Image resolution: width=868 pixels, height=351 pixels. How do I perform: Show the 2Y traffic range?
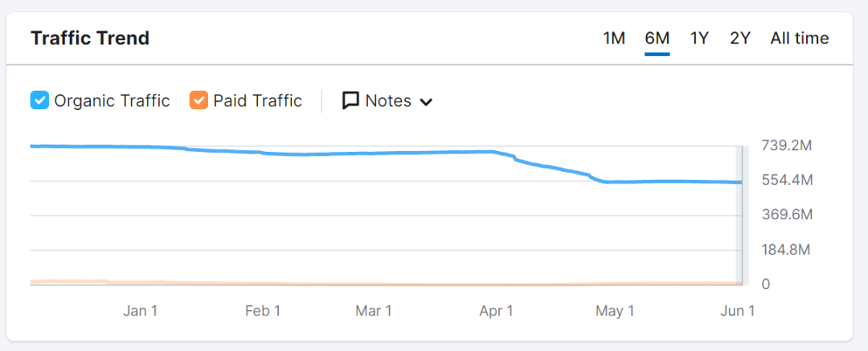tap(740, 39)
